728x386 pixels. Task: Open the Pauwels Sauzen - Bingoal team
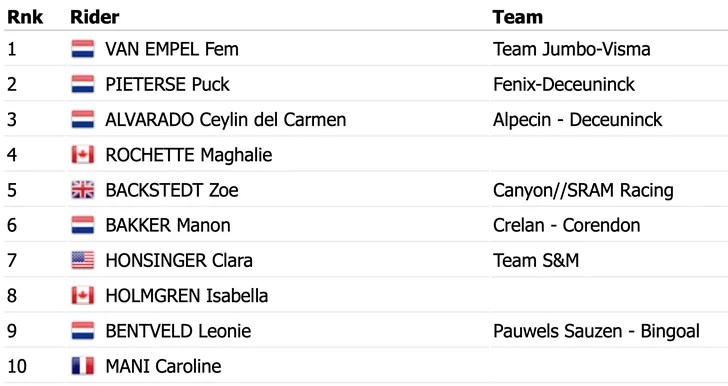596,331
